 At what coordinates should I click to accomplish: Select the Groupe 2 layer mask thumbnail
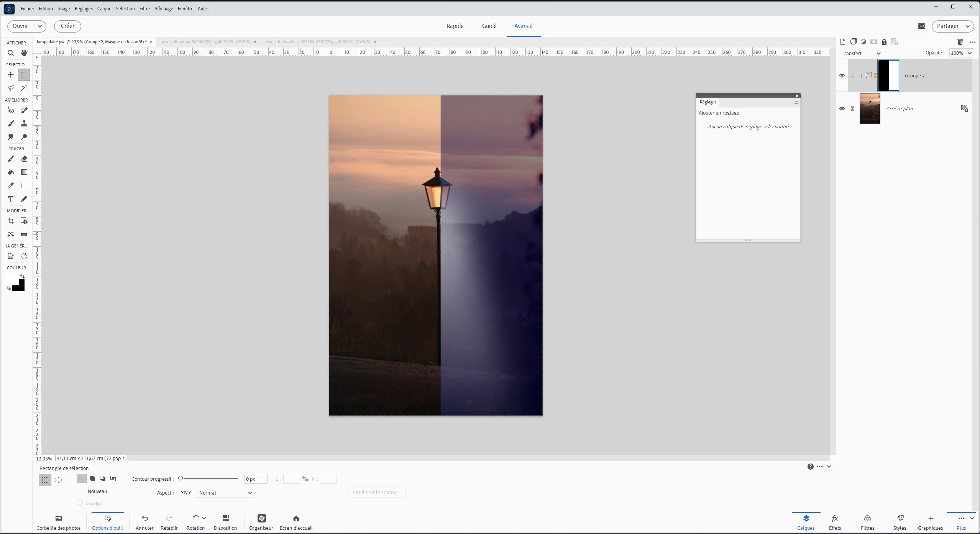(888, 75)
